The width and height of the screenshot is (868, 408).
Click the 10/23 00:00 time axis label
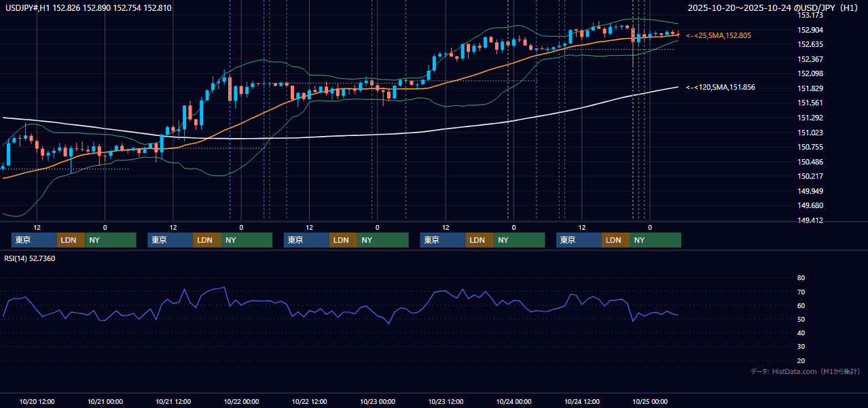pyautogui.click(x=378, y=401)
